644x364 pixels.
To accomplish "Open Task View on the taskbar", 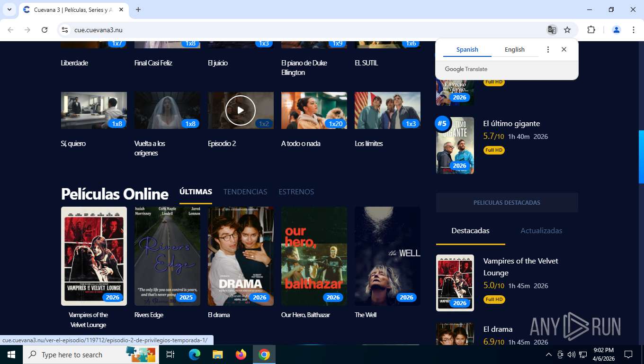I will [x=170, y=355].
